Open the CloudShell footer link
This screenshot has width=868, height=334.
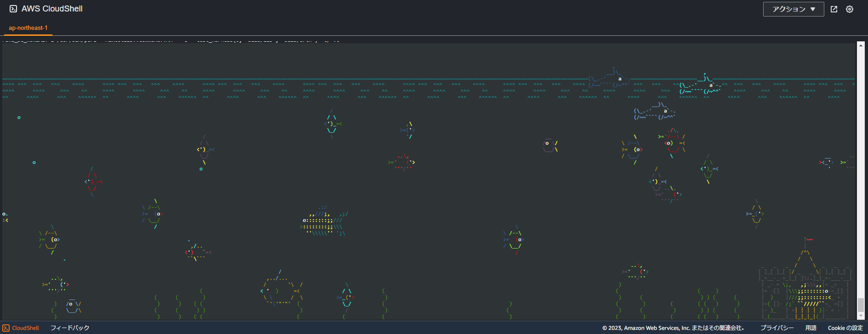pos(25,328)
